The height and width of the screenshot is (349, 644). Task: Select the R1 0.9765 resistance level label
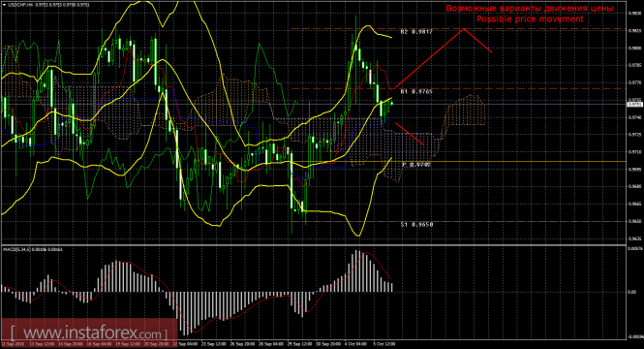pyautogui.click(x=416, y=92)
